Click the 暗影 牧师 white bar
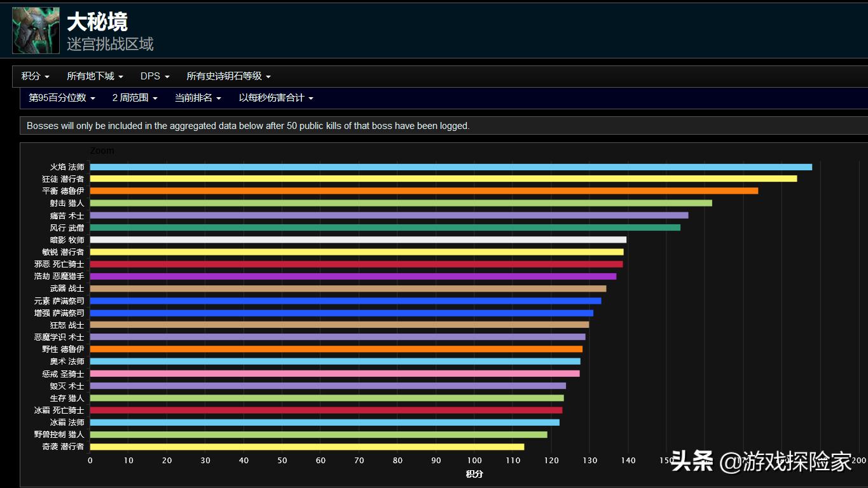 (358, 240)
